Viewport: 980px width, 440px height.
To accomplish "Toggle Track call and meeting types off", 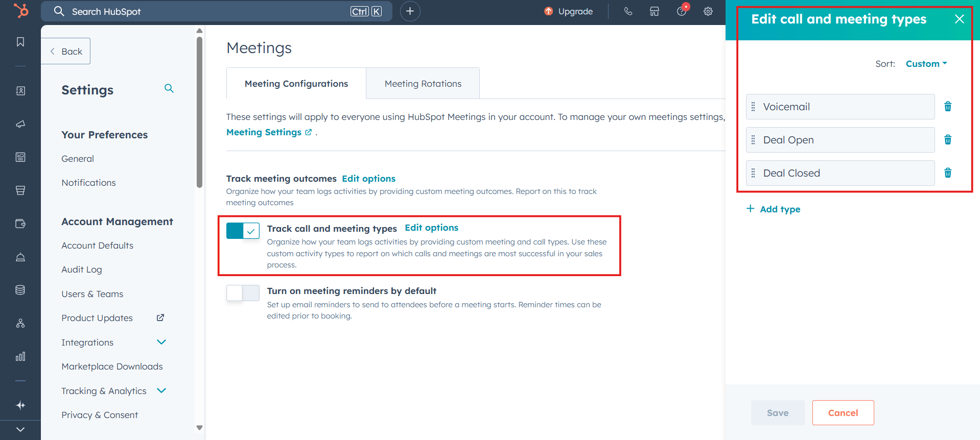I will pos(243,231).
